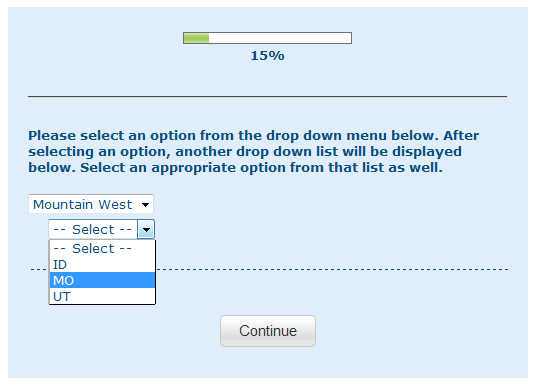Pick UT from the dropdown options
Image resolution: width=535 pixels, height=386 pixels.
[x=102, y=296]
